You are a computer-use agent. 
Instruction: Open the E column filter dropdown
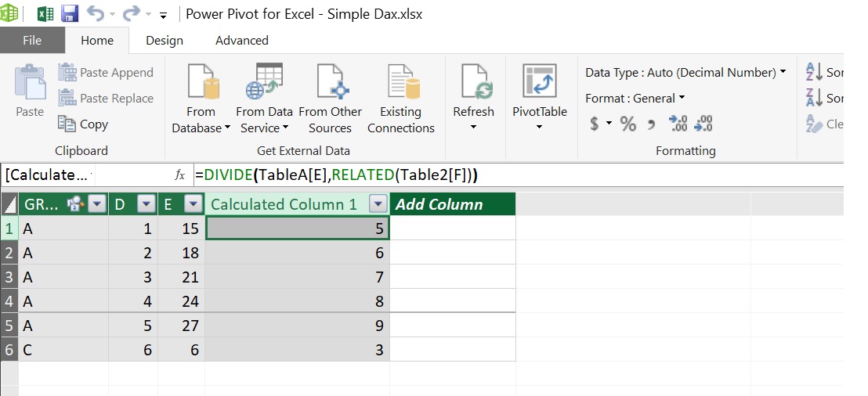[193, 204]
